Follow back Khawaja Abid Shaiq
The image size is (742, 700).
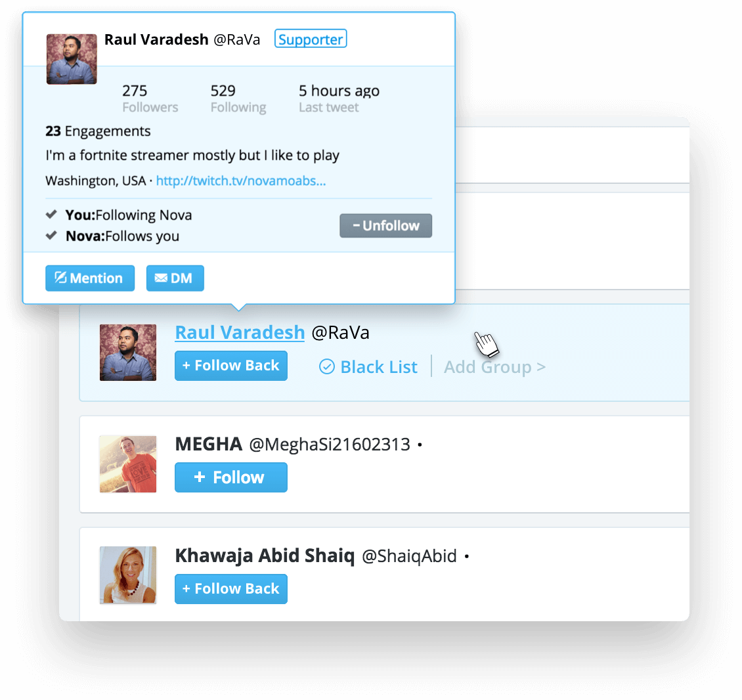[231, 589]
